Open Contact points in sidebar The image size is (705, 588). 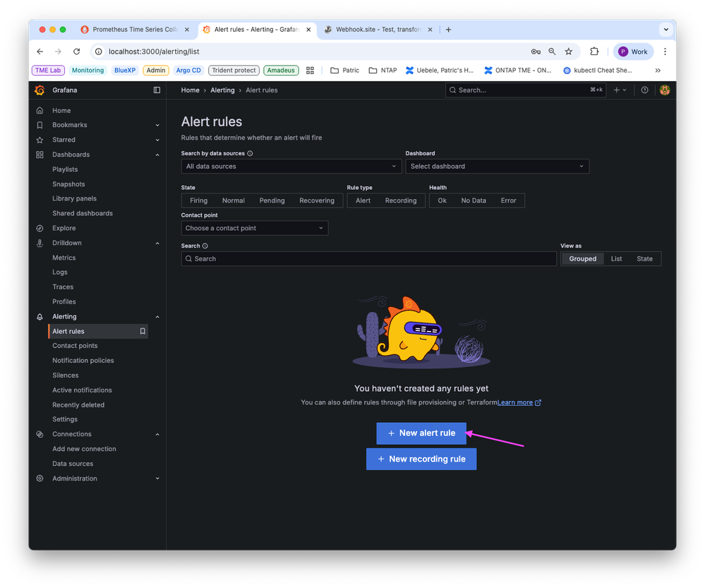[75, 346]
